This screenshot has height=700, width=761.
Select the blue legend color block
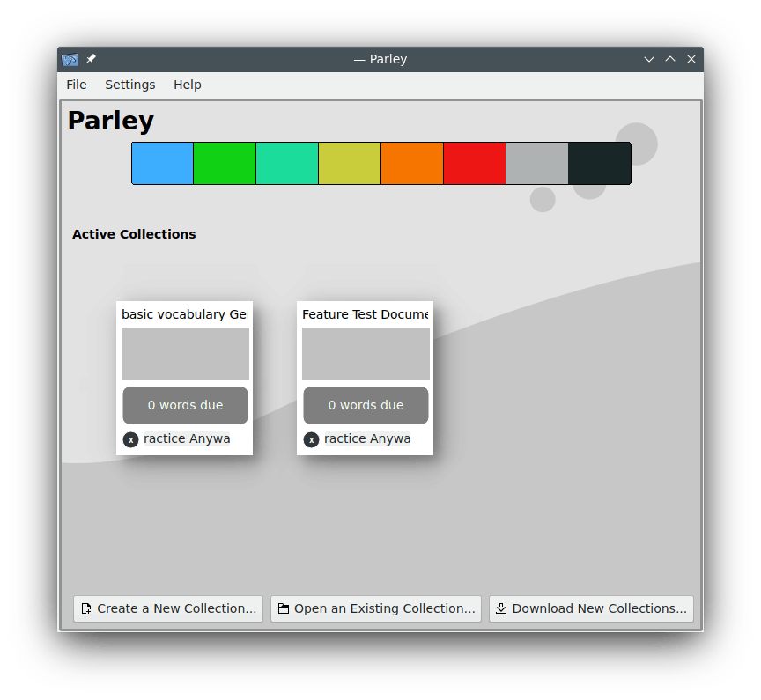[163, 164]
